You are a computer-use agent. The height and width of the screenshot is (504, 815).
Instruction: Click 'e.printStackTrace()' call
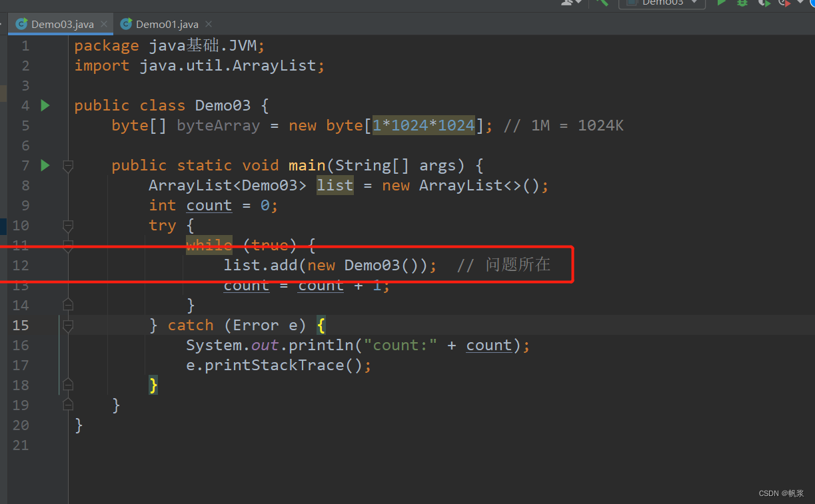[274, 365]
